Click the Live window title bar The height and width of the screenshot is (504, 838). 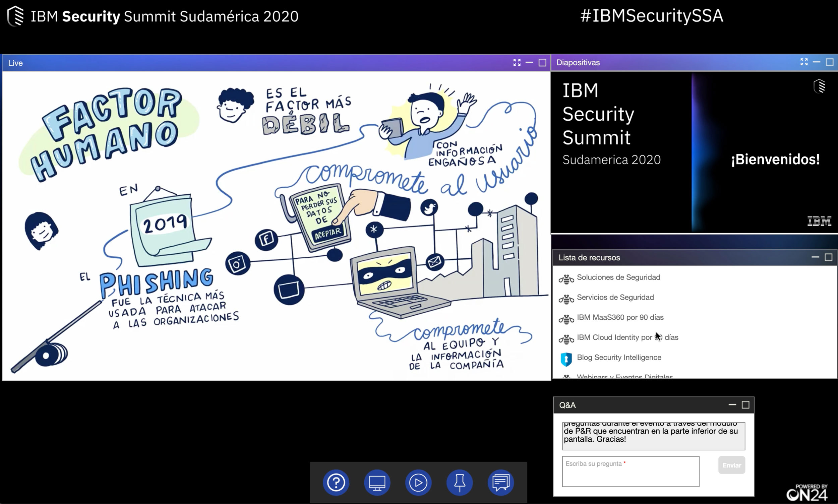238,63
